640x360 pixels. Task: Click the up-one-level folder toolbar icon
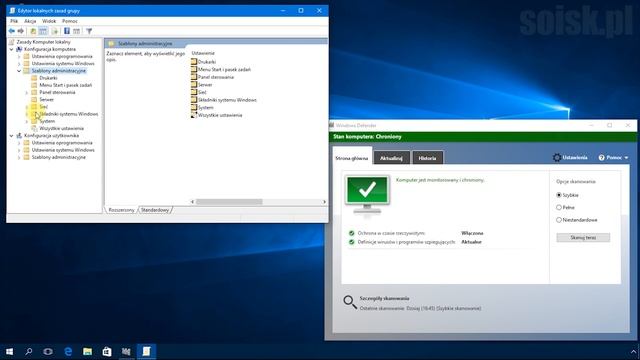33,31
